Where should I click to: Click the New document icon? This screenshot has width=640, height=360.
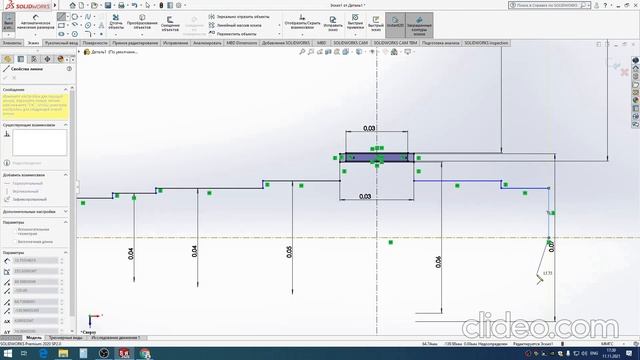82,5
